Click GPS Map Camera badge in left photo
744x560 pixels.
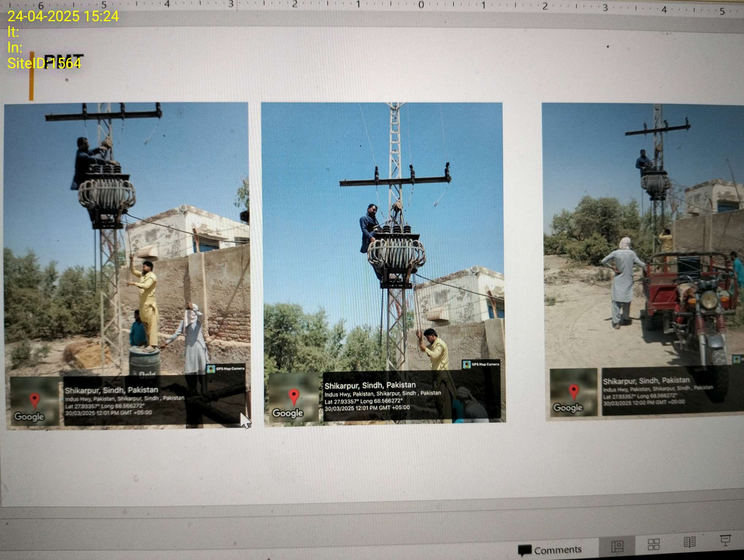[226, 369]
